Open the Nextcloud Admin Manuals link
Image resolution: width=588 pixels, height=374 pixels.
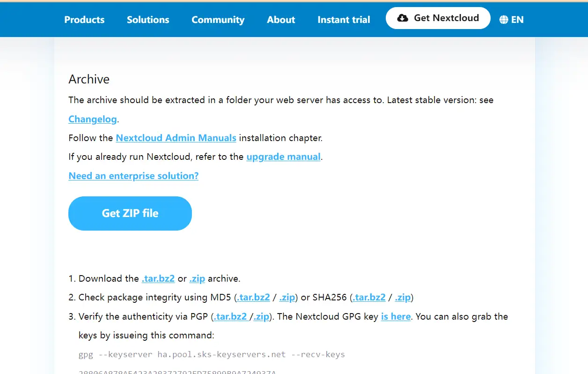pos(176,138)
